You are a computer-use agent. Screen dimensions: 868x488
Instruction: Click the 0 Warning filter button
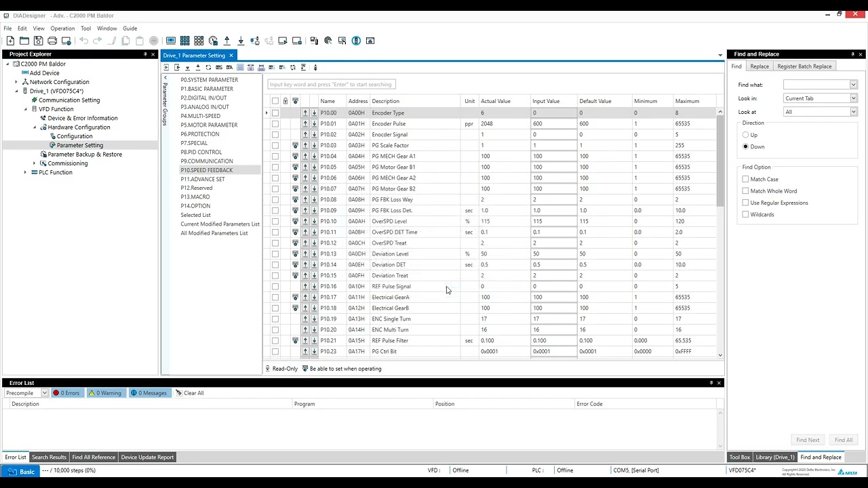pyautogui.click(x=105, y=393)
